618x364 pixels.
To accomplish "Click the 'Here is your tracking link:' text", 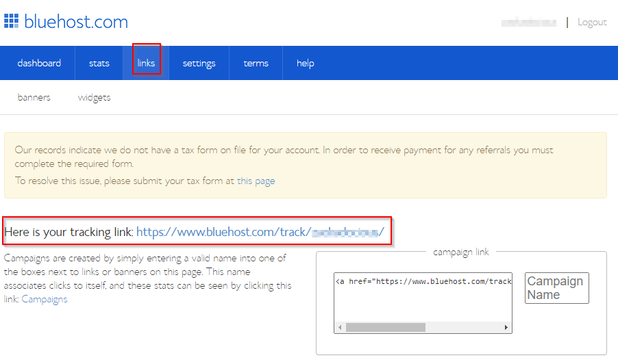I will point(69,232).
